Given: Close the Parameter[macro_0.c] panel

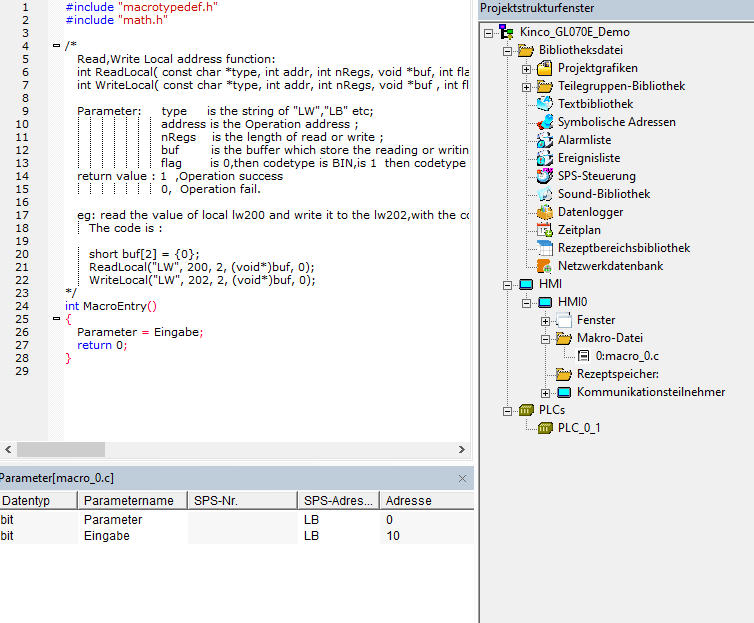Looking at the screenshot, I should (x=463, y=479).
